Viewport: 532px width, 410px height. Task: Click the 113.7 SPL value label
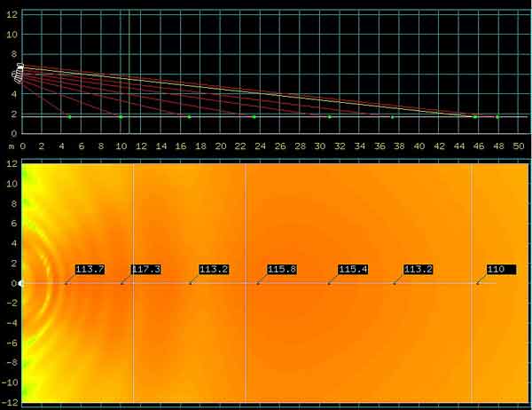coord(90,270)
